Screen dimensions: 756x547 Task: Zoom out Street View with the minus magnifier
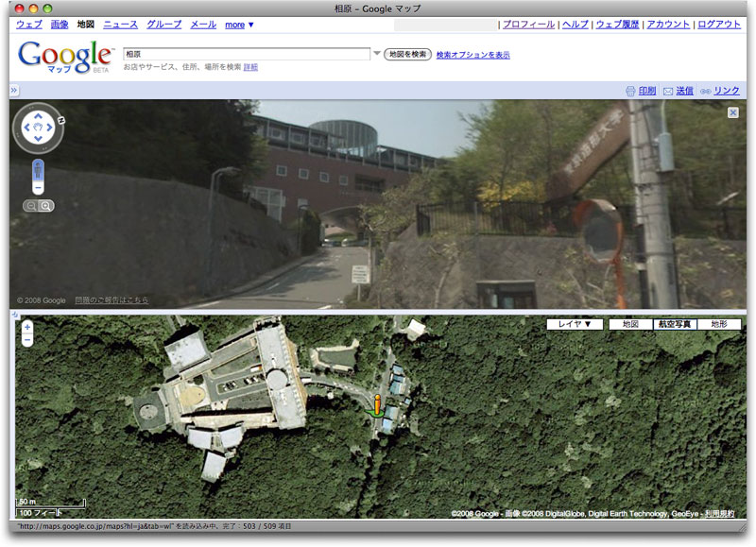coord(31,206)
